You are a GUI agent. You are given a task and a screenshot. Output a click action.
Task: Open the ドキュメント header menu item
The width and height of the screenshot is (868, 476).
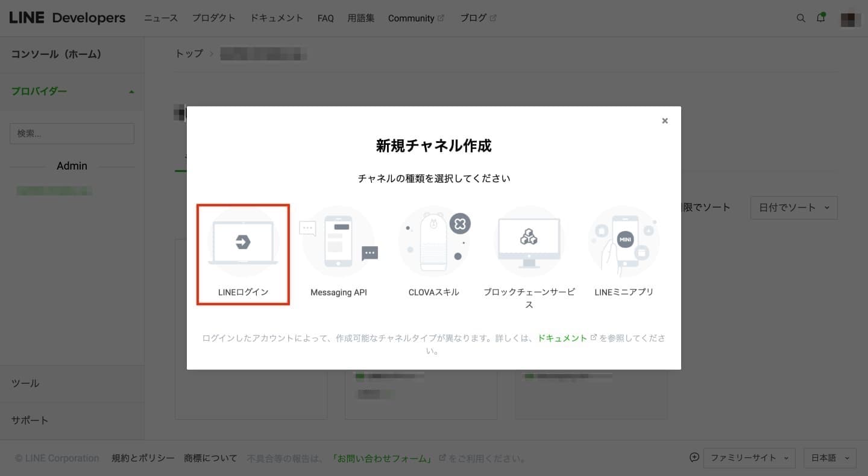(x=277, y=18)
